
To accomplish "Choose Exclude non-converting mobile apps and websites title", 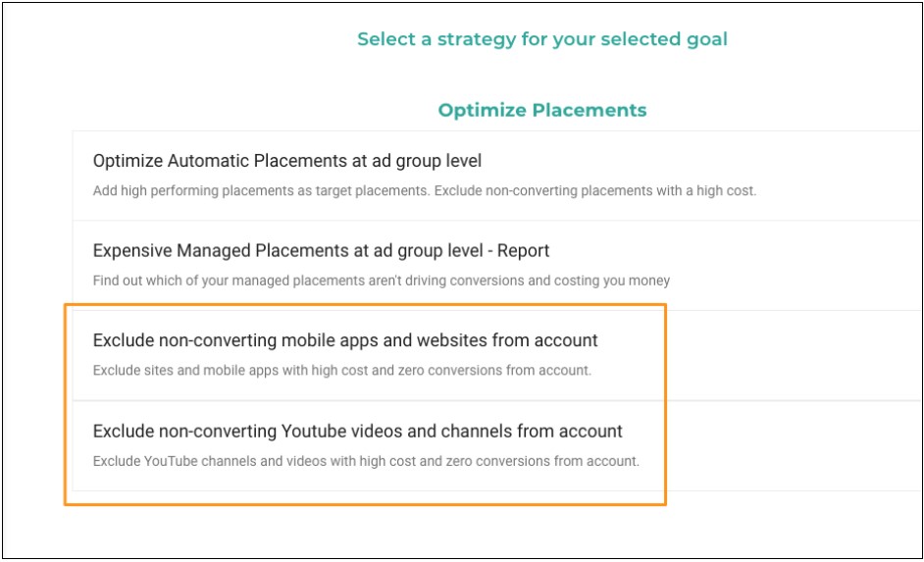I will [345, 340].
